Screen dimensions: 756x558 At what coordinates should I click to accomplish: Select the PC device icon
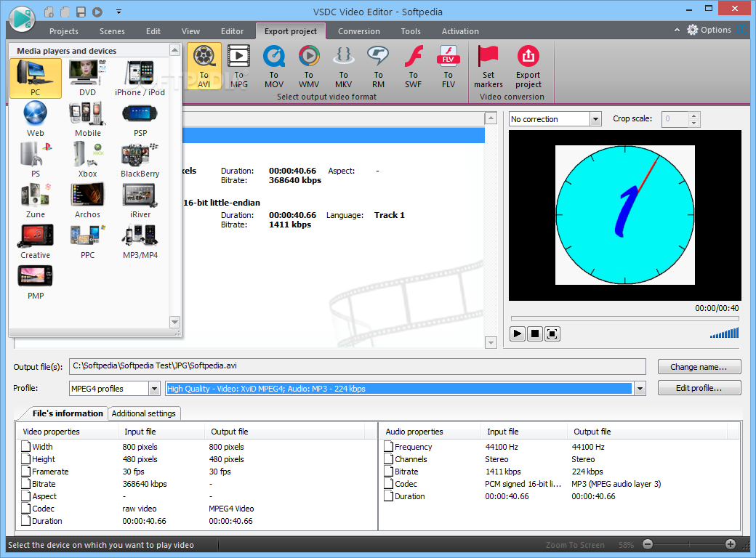(35, 78)
